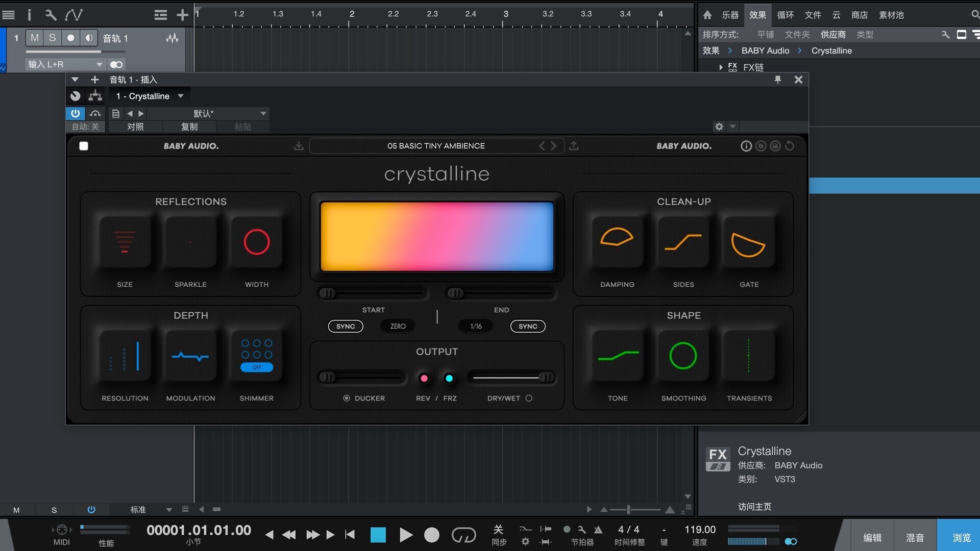Click the wrench tool in the top toolbar
Screen dimensions: 980x551
tap(51, 15)
